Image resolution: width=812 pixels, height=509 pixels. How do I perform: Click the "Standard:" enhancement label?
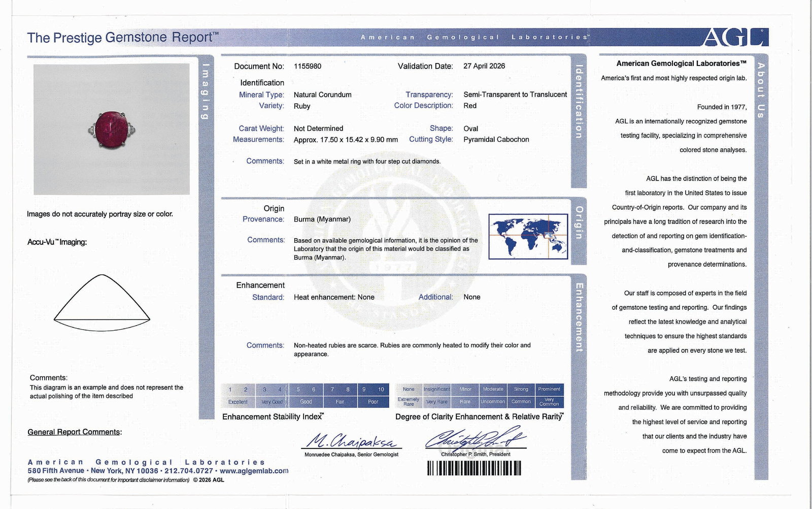pos(268,297)
